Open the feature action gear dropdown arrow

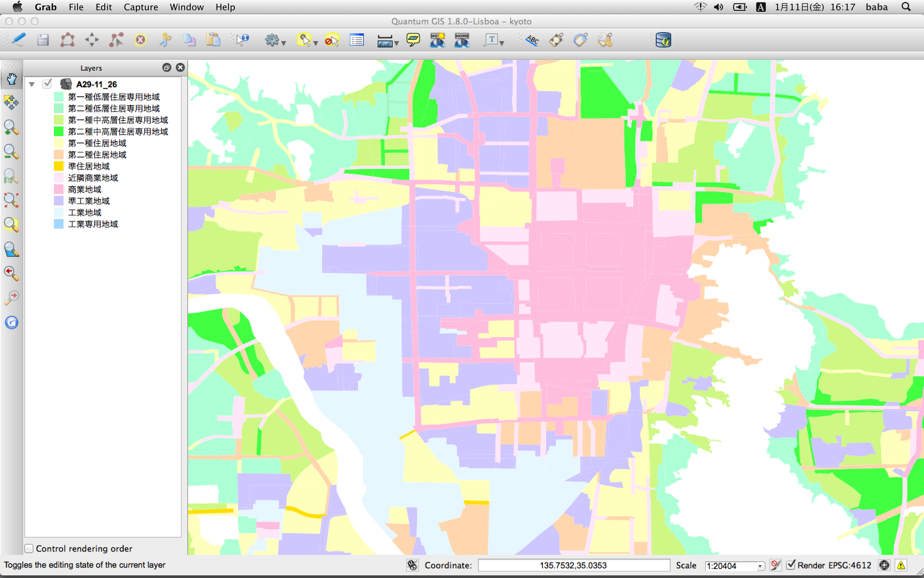pyautogui.click(x=284, y=44)
